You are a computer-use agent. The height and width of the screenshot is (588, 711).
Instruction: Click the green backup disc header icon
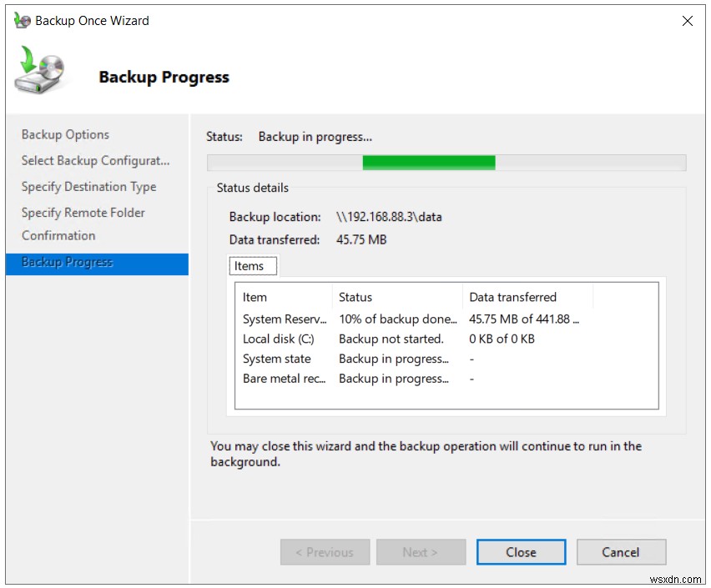[x=40, y=73]
